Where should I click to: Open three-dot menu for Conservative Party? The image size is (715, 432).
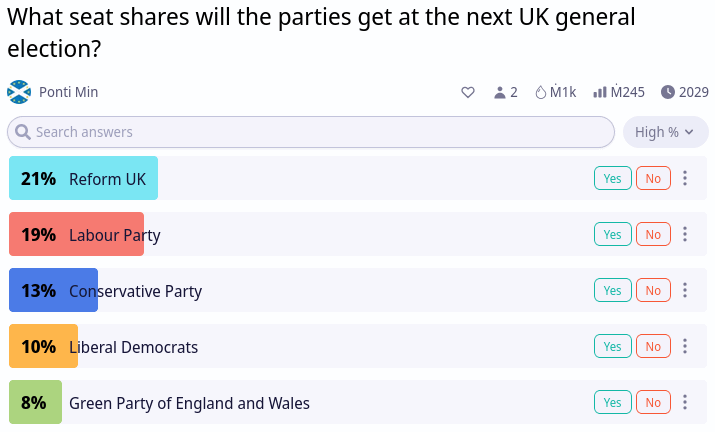[x=684, y=290]
